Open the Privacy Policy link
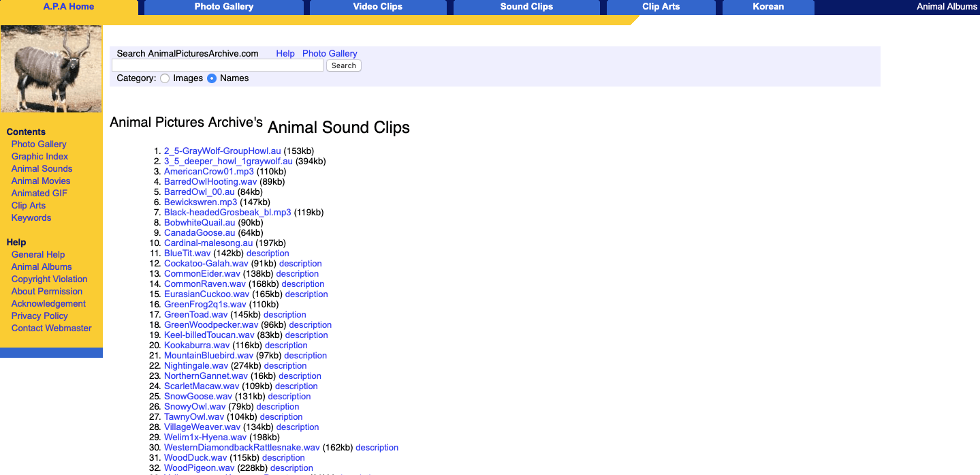Image resolution: width=980 pixels, height=475 pixels. click(39, 316)
